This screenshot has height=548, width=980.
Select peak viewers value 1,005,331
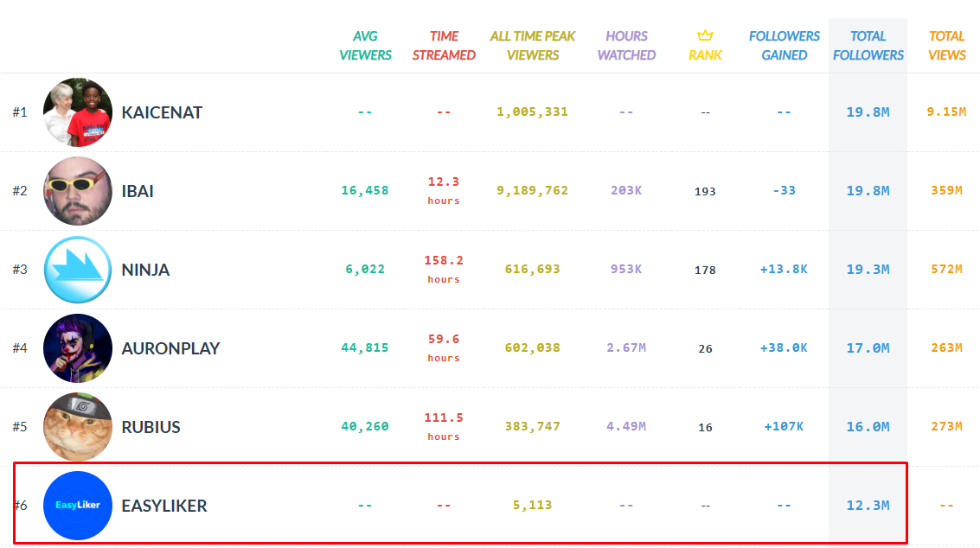tap(533, 112)
